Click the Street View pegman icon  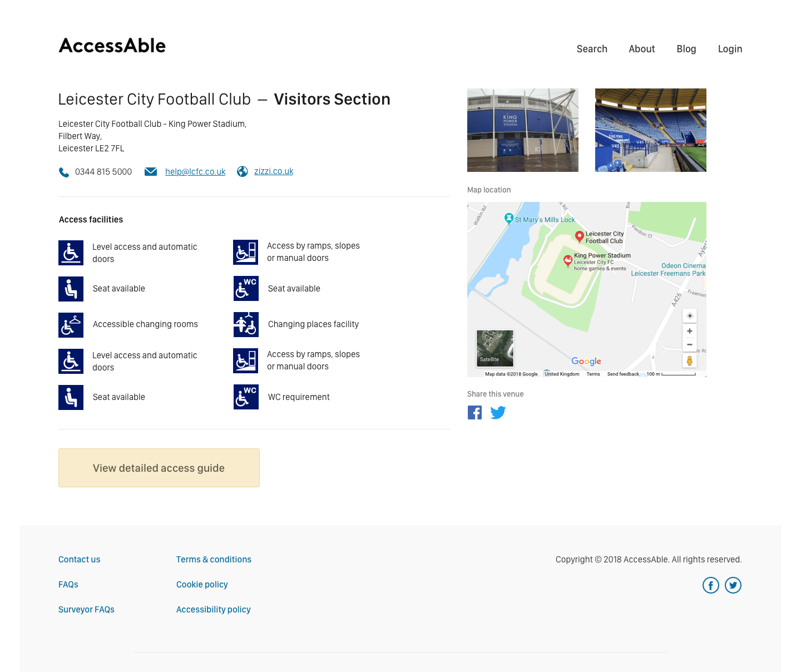tap(690, 360)
